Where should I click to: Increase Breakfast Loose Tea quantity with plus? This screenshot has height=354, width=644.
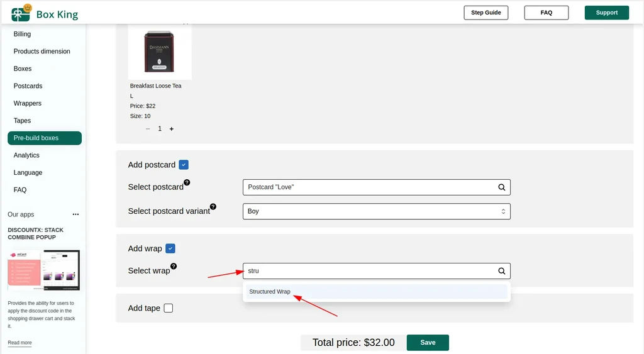[x=172, y=129]
